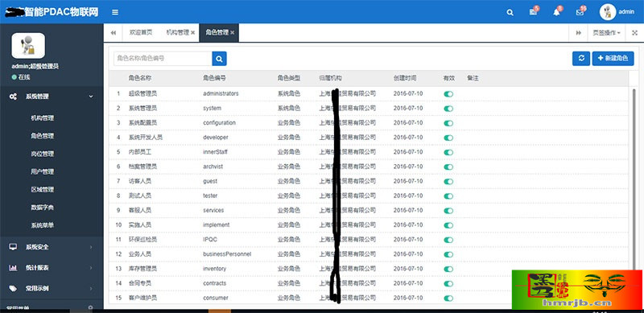This screenshot has height=313, width=644.
Task: Open 角色管理 in the sidebar
Action: pos(43,136)
